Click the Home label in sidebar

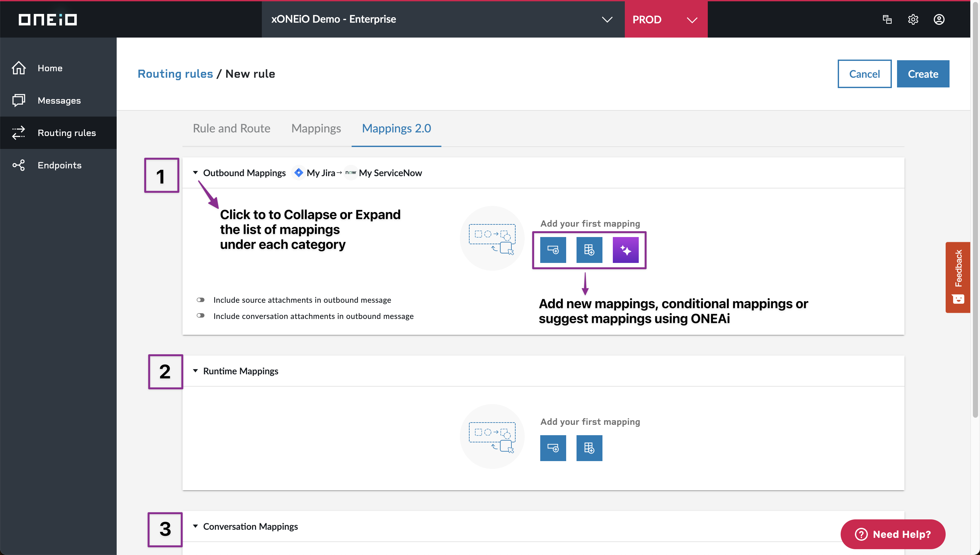tap(50, 68)
